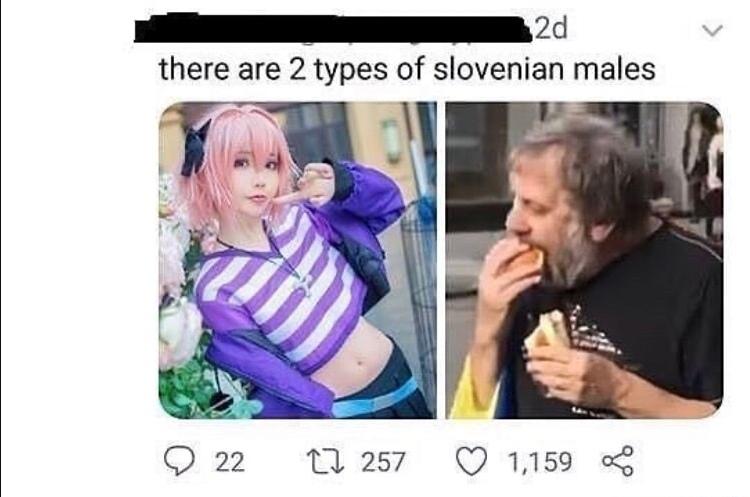Open the tweet via the 2d timestamp
The width and height of the screenshot is (750, 497).
551,29
